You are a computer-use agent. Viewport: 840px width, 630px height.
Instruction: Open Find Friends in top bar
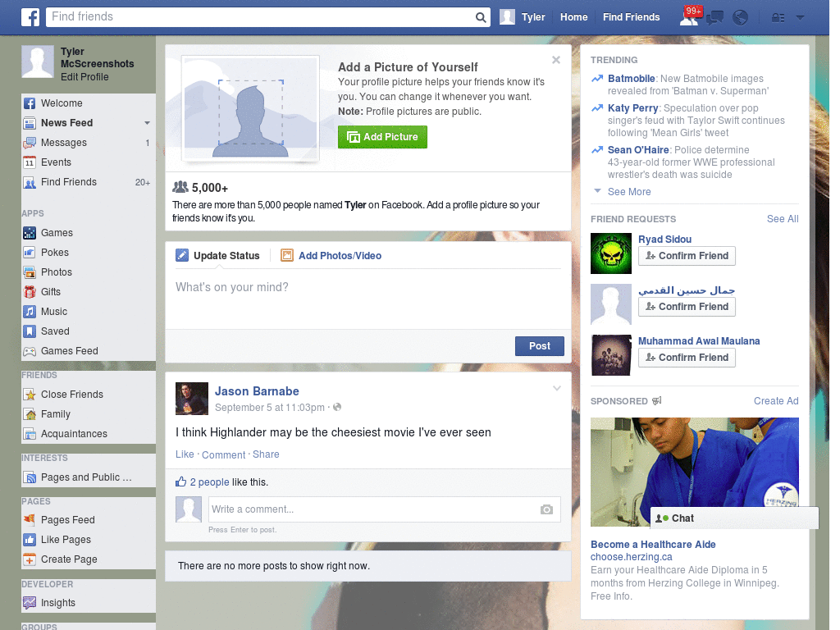(631, 17)
